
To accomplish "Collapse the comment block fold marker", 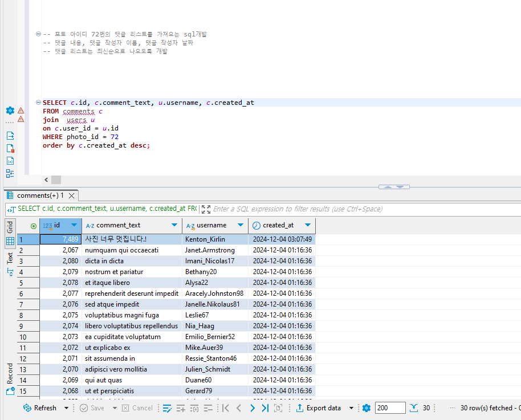I will 38,34.
